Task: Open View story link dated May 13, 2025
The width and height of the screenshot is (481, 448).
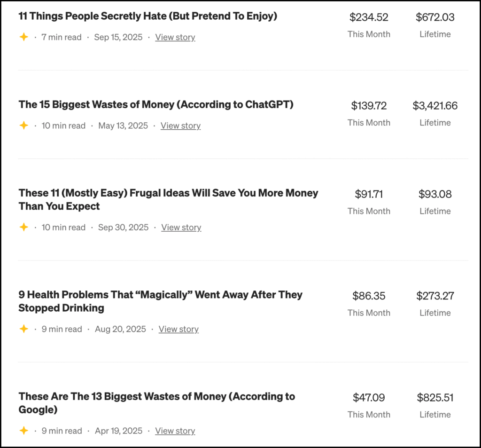Action: click(180, 126)
